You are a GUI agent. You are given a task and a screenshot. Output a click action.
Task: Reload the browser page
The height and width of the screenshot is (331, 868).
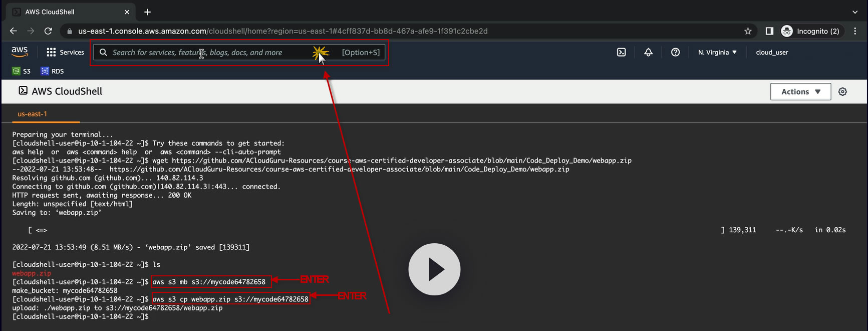click(48, 31)
